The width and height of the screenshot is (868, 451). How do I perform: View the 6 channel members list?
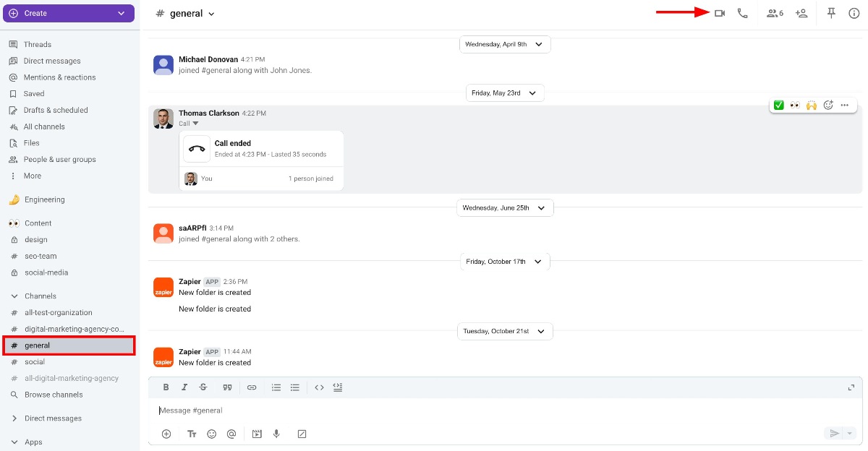(774, 13)
